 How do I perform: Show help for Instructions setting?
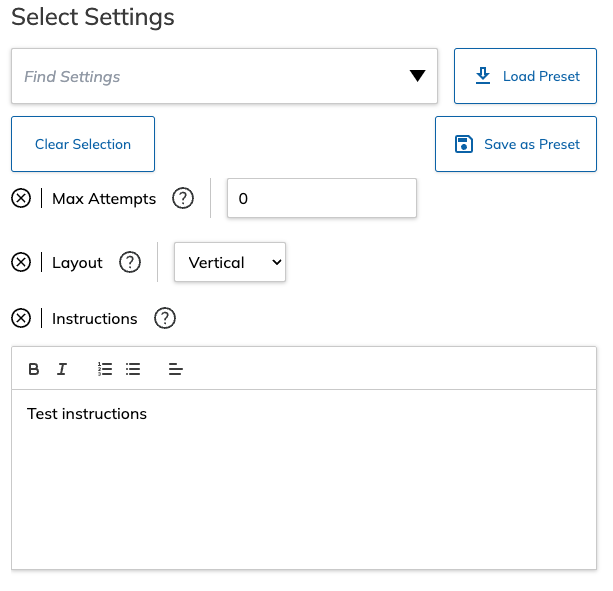tap(165, 318)
